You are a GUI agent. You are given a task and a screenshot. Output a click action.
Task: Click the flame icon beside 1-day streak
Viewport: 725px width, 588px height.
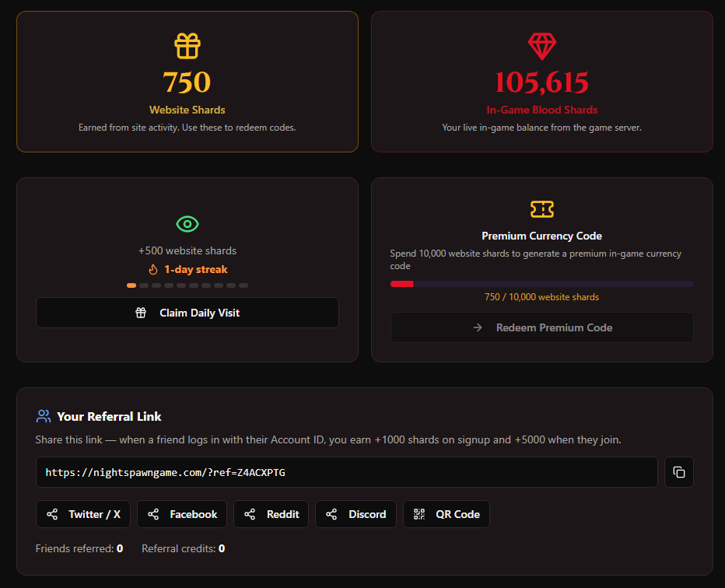coord(153,269)
